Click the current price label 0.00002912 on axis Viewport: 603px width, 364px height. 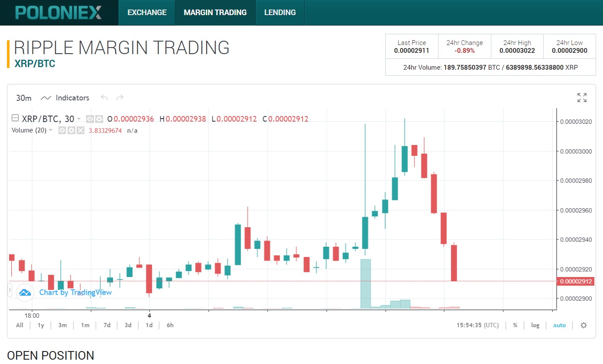point(575,281)
